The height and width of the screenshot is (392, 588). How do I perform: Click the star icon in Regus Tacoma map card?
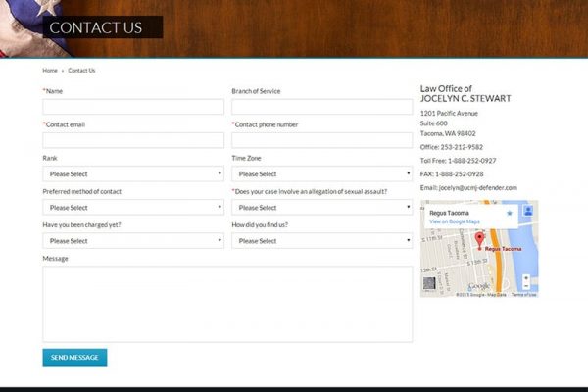tap(509, 213)
